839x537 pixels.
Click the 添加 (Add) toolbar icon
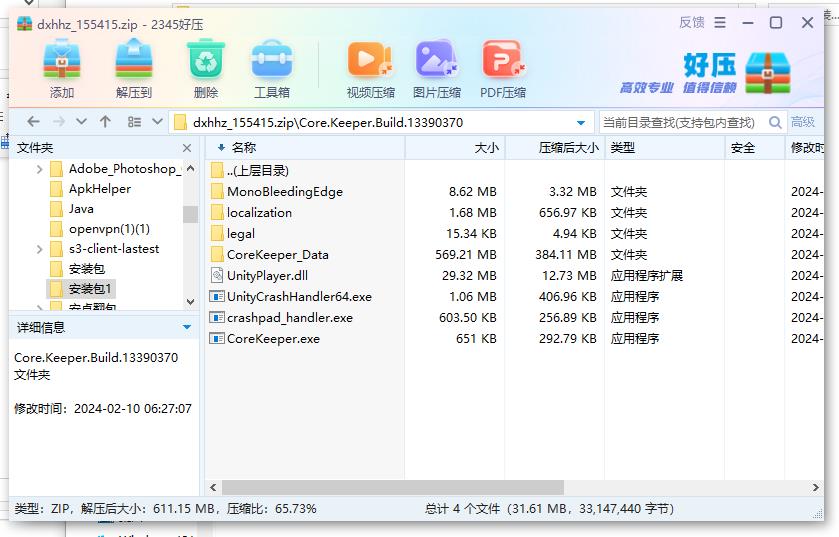click(62, 60)
